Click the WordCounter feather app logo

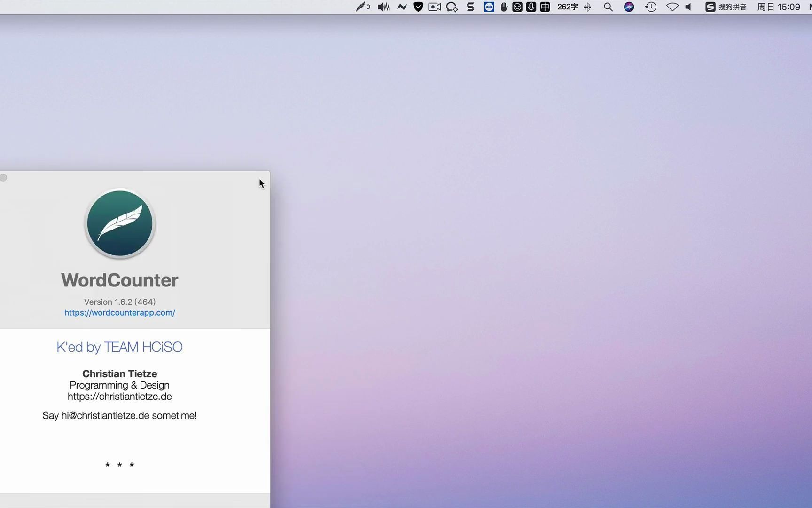(120, 223)
